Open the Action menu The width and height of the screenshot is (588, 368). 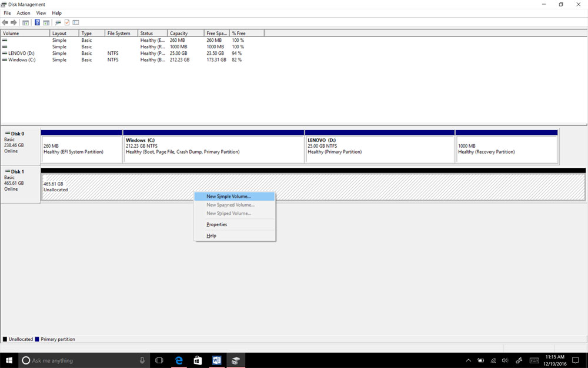coord(23,13)
